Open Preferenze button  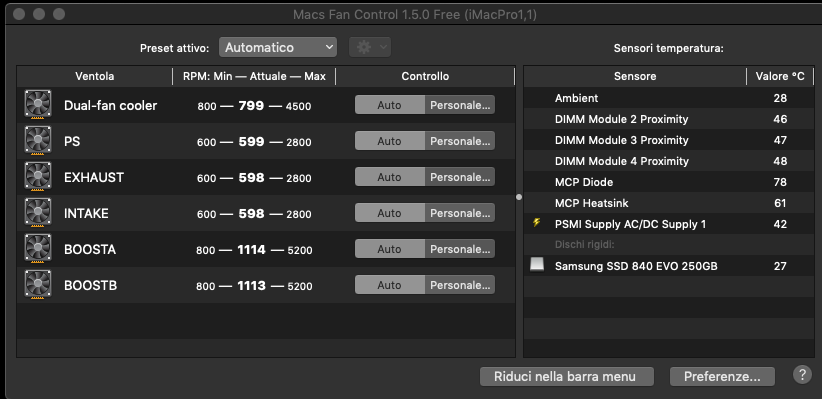[x=722, y=376]
